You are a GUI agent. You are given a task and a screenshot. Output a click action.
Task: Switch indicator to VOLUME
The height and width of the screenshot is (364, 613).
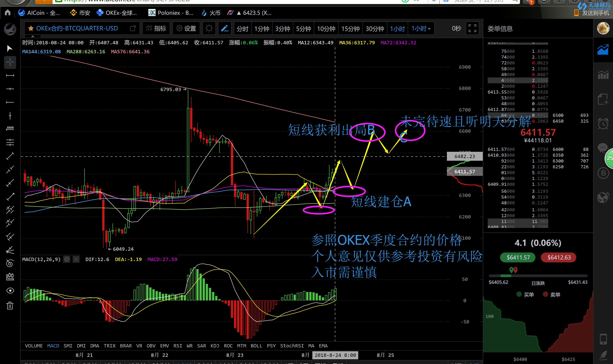click(x=34, y=346)
